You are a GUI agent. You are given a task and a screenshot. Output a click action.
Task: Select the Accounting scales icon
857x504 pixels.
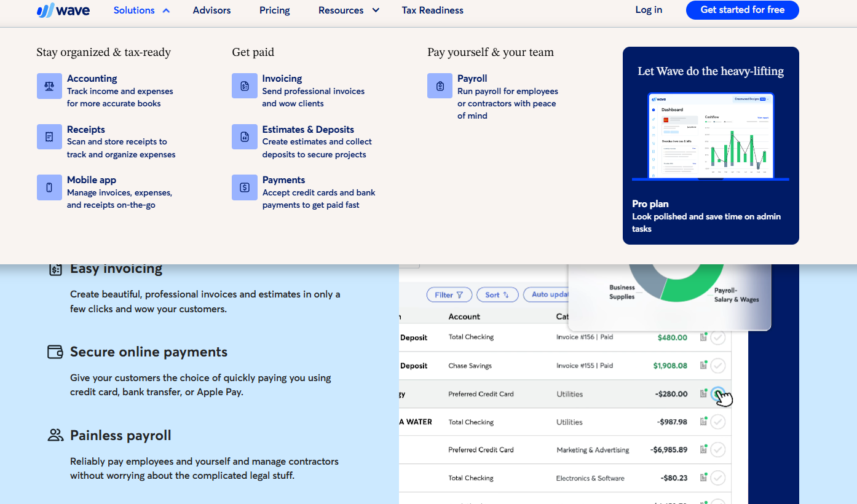[49, 86]
